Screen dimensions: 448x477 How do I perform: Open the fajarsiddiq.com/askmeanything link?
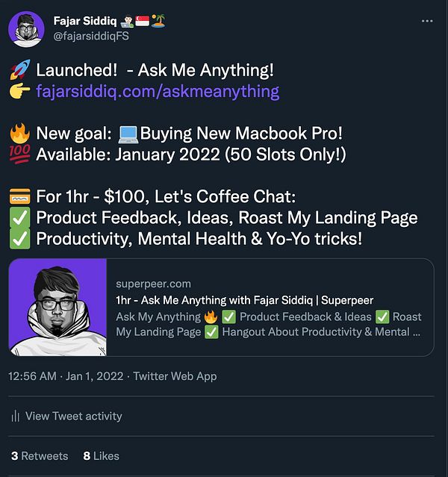pos(158,92)
